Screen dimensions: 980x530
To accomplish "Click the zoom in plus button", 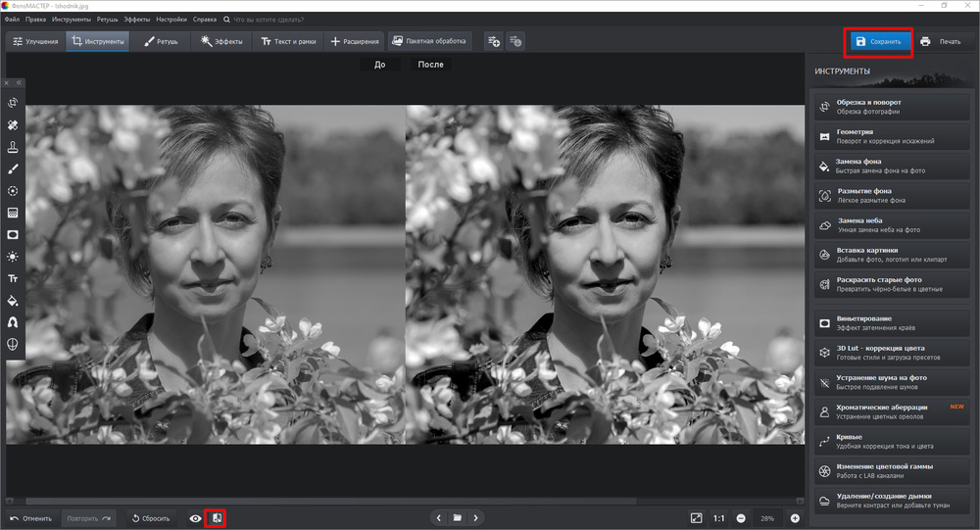I will click(x=795, y=518).
